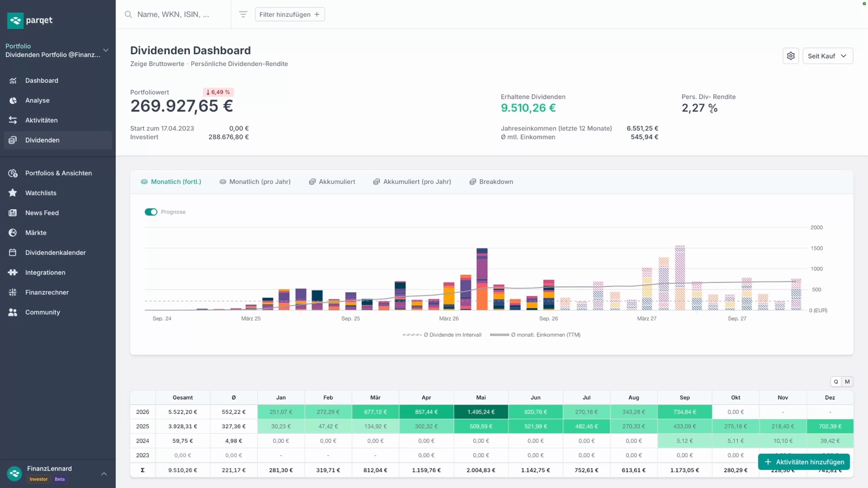Open Aktivitäten arrows icon
Viewport: 868px width, 488px height.
(13, 120)
